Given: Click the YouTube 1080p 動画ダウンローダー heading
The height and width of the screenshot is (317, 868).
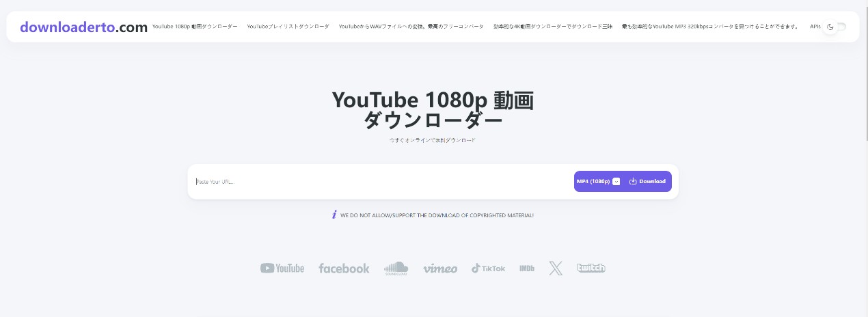Looking at the screenshot, I should point(433,110).
